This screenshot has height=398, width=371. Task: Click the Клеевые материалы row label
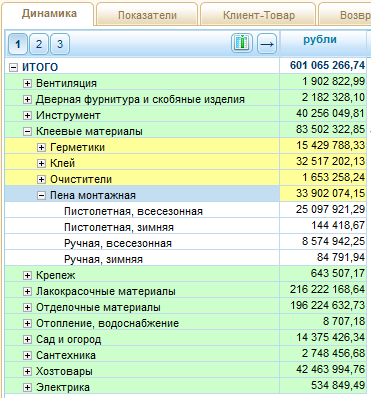point(89,131)
